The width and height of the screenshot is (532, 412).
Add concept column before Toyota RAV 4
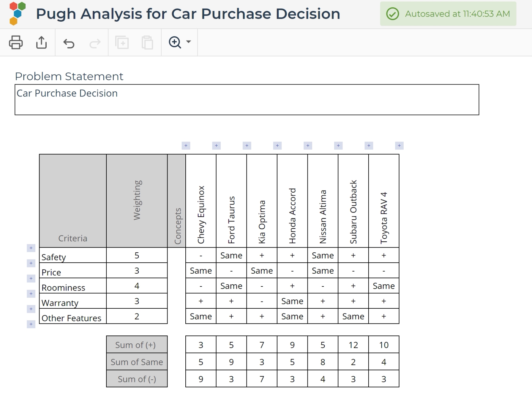[x=369, y=145]
